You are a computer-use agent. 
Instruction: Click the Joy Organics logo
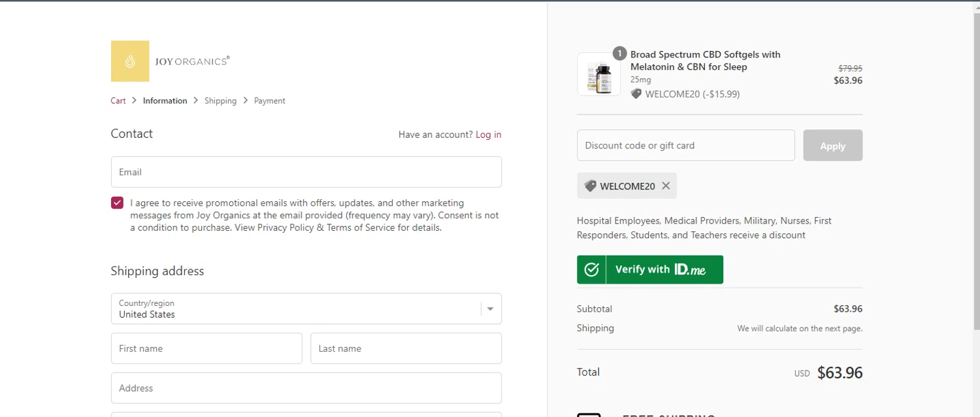coord(171,61)
